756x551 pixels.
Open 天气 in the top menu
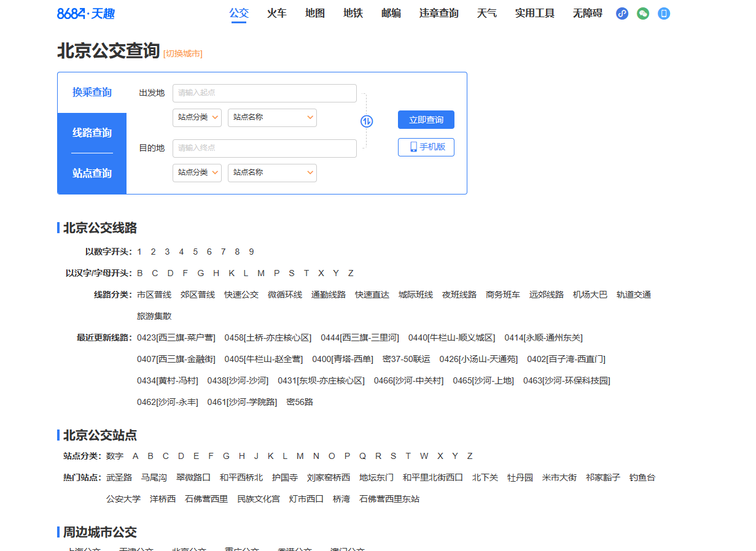pos(487,13)
